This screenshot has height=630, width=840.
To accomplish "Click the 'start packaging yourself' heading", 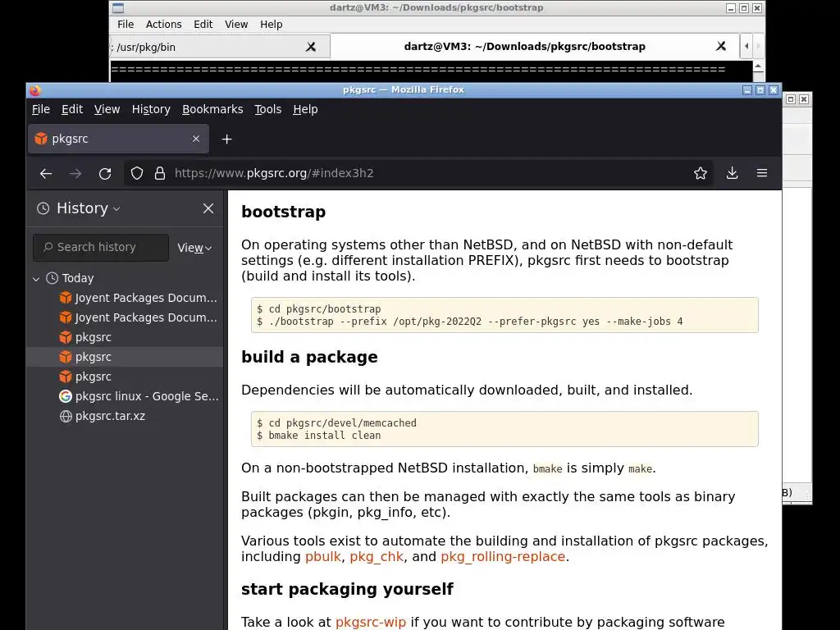I will pos(347,589).
